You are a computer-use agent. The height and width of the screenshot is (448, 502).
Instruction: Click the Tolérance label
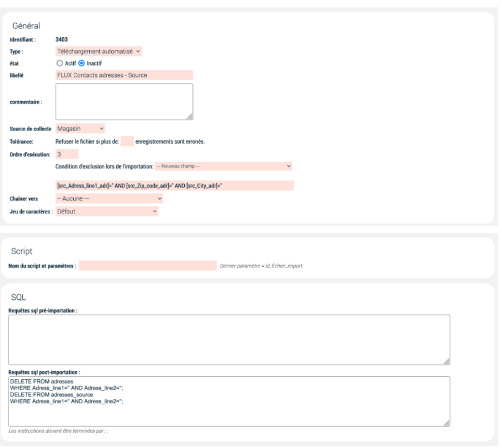(x=21, y=142)
